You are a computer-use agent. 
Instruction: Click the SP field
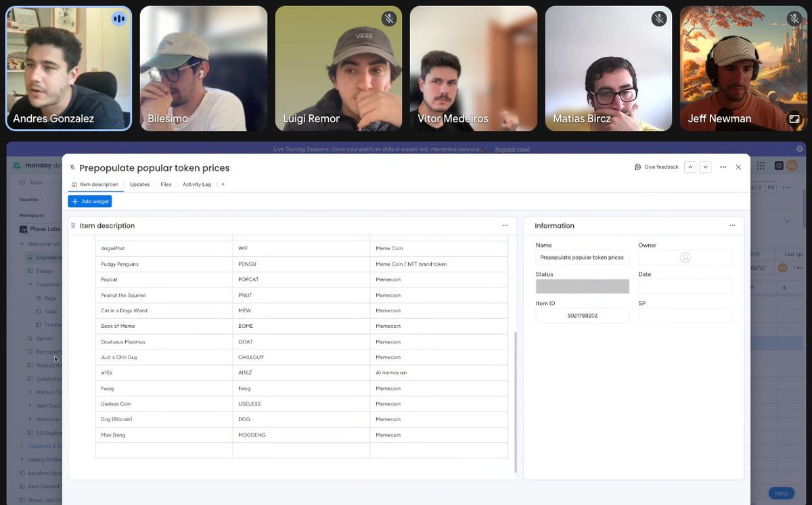[x=685, y=316]
